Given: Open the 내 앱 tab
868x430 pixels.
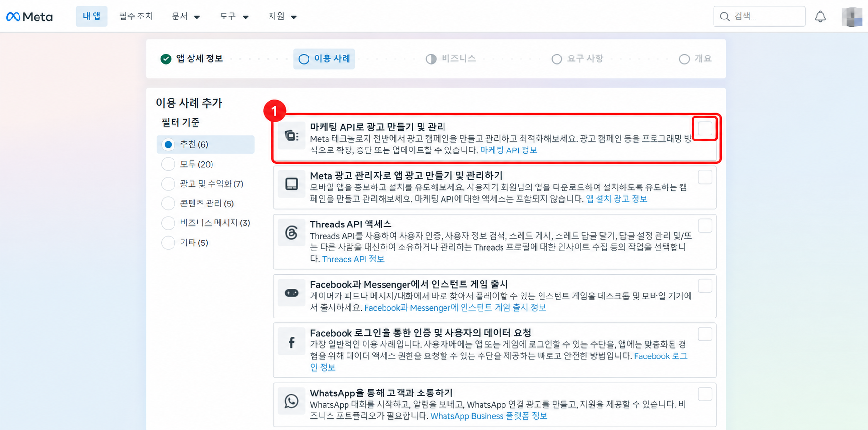Looking at the screenshot, I should [x=92, y=17].
